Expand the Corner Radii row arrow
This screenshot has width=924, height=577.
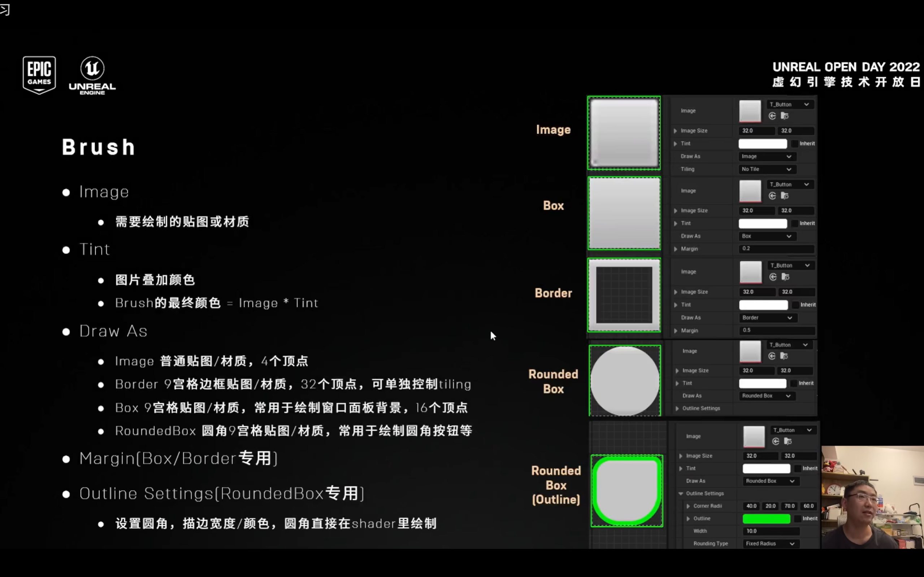(689, 506)
